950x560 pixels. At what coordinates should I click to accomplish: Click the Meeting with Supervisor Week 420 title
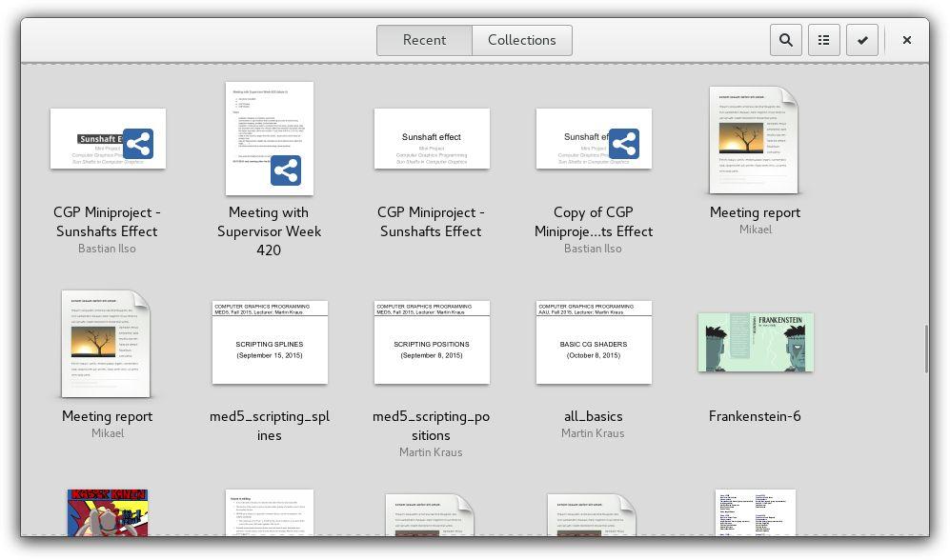pyautogui.click(x=269, y=231)
